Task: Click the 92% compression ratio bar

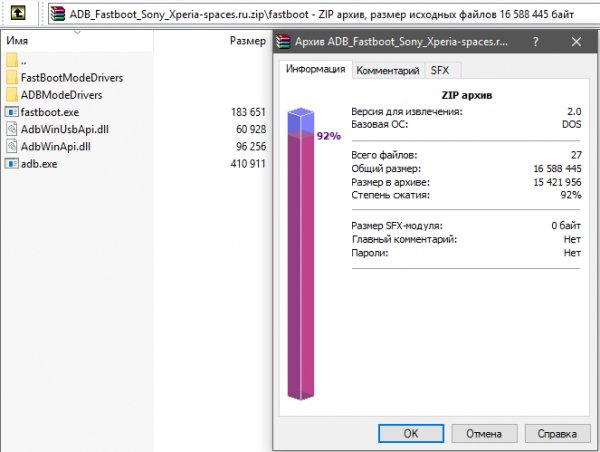Action: tap(300, 254)
